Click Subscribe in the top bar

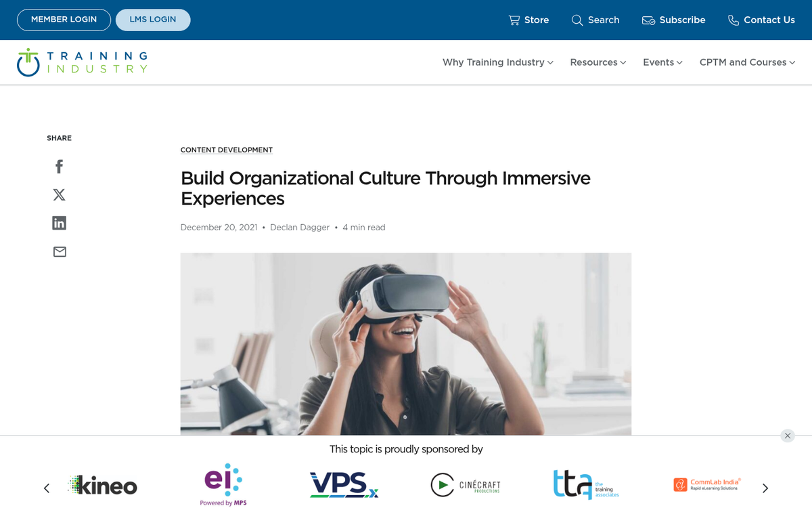coord(673,20)
